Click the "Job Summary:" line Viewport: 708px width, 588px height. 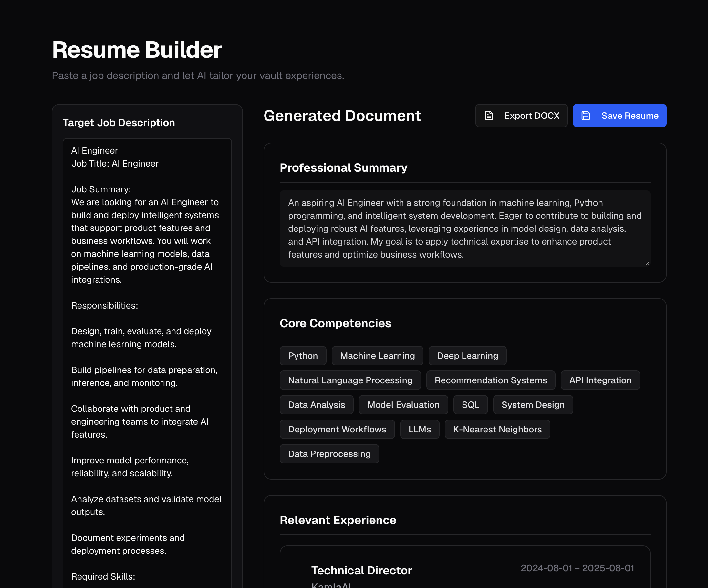[x=101, y=190]
